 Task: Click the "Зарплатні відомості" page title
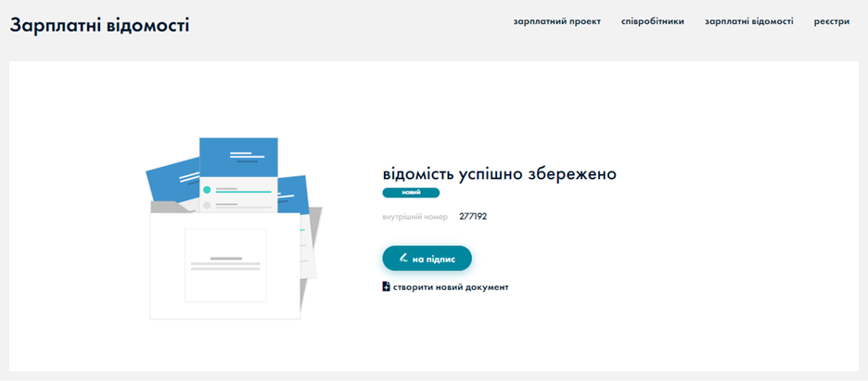[x=99, y=25]
